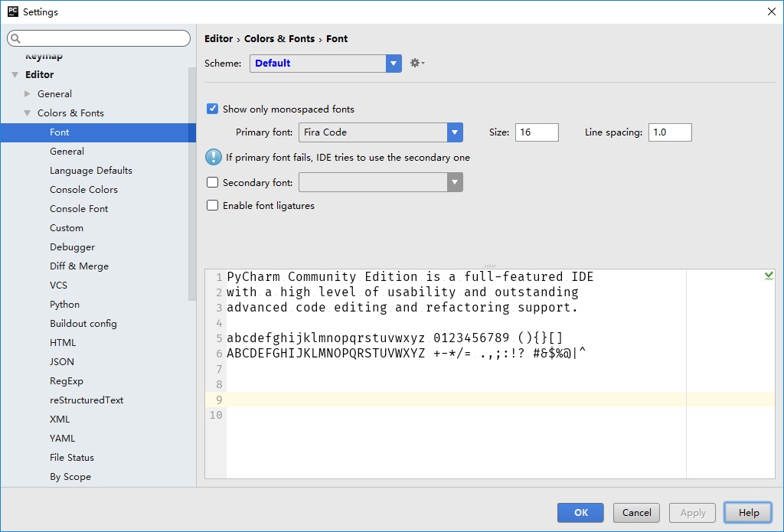
Task: Click the Help button
Action: pos(749,513)
